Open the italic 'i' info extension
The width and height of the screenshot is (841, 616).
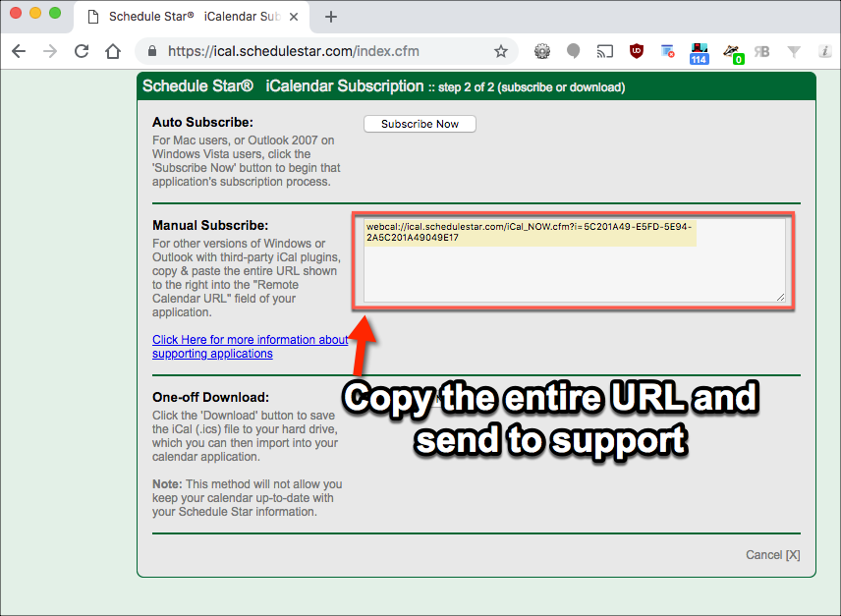823,51
